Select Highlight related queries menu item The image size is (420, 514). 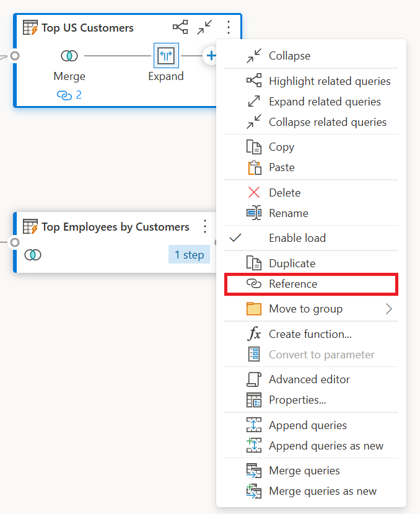pyautogui.click(x=311, y=81)
